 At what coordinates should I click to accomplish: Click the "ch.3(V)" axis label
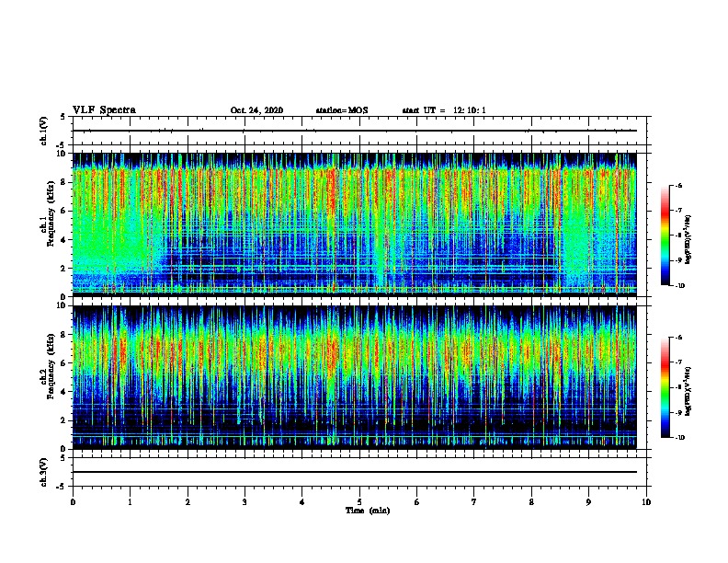[43, 472]
